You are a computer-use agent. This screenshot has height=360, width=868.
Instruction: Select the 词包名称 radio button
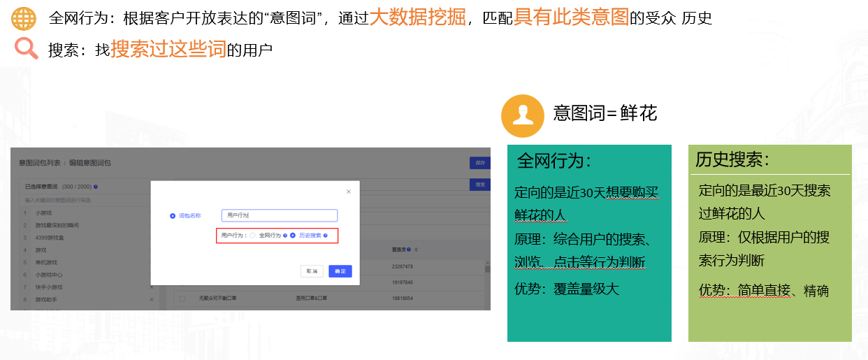173,216
